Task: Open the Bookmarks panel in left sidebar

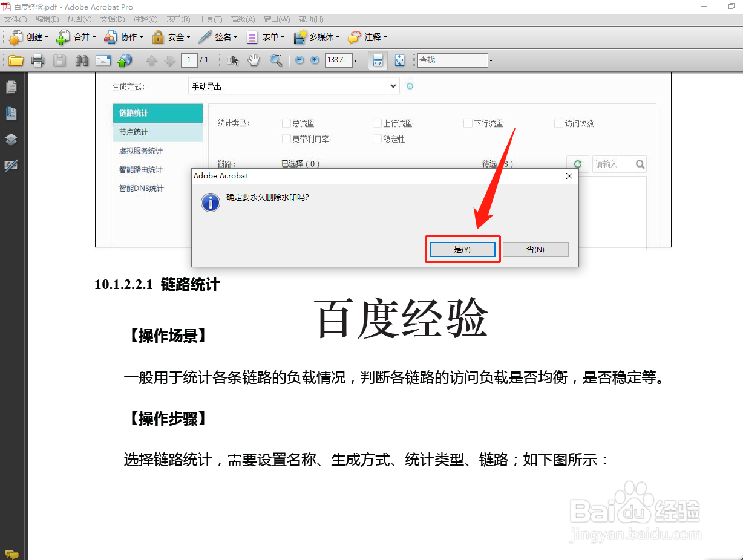Action: tap(11, 113)
